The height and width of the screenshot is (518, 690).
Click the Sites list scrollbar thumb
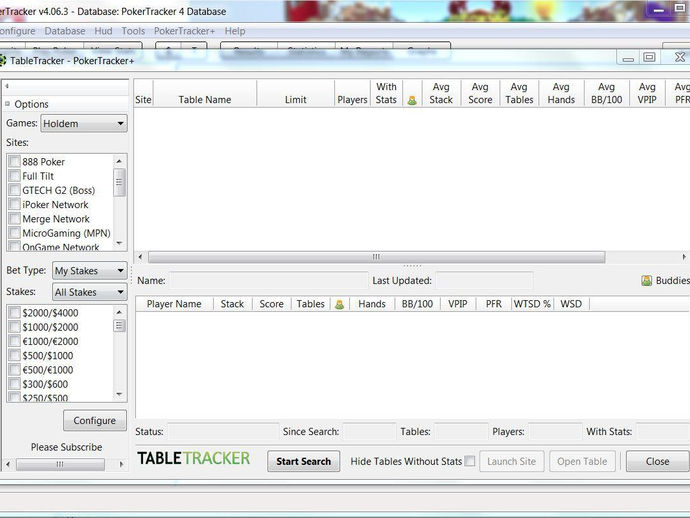point(119,182)
